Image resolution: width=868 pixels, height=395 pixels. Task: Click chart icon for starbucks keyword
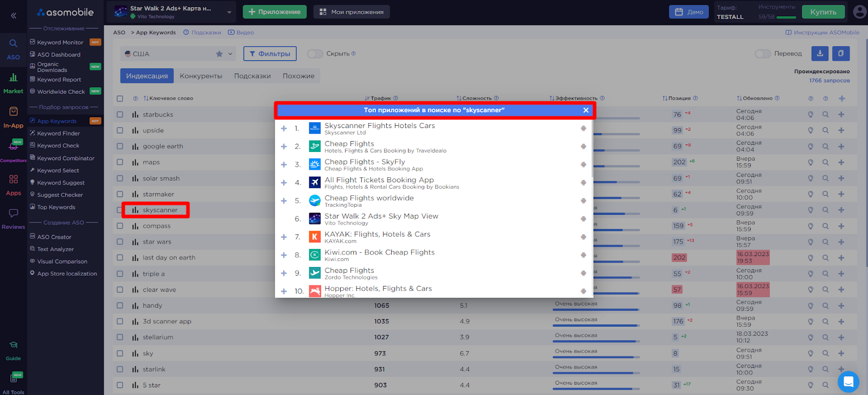coord(135,114)
